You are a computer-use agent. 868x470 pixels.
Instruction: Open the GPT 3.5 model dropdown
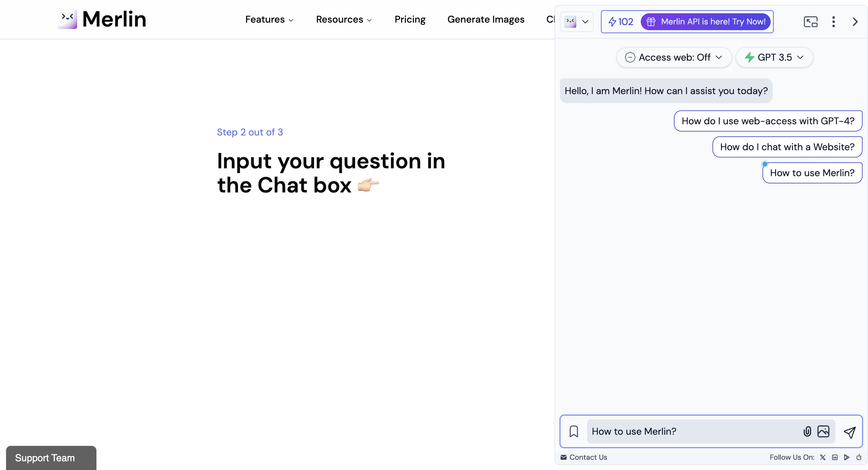tap(774, 57)
